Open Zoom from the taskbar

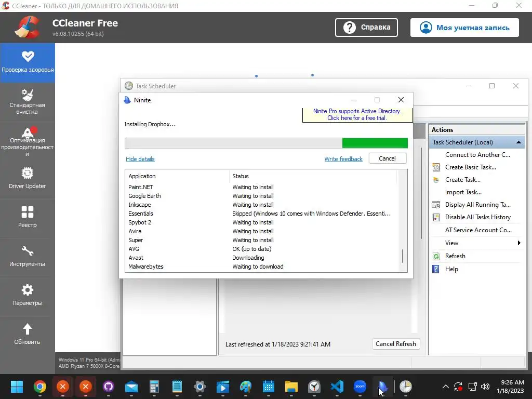[360, 387]
